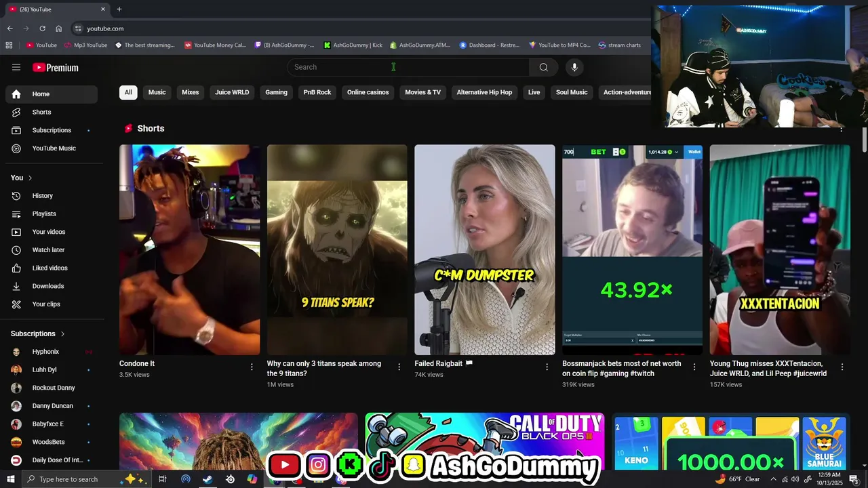Open the bookmarks apps grid icon
Image resolution: width=868 pixels, height=488 pixels.
[9, 45]
